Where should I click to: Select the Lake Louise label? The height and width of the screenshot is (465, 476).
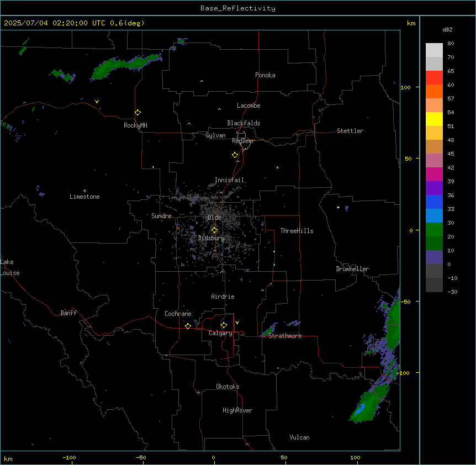10,267
